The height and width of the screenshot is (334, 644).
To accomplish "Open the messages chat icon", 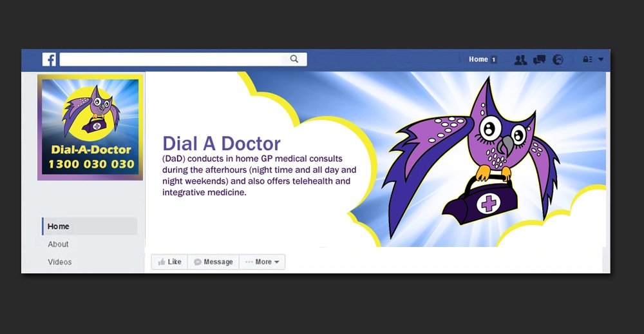I will [x=539, y=59].
